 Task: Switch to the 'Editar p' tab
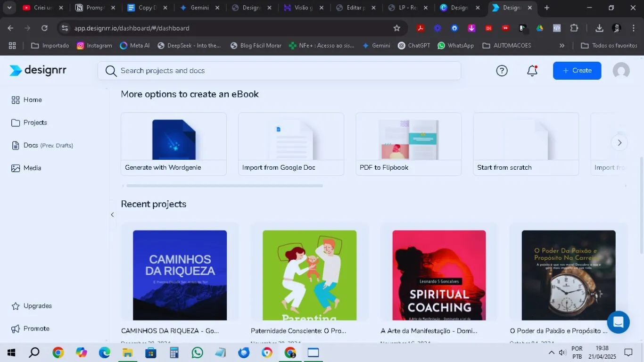[x=355, y=8]
